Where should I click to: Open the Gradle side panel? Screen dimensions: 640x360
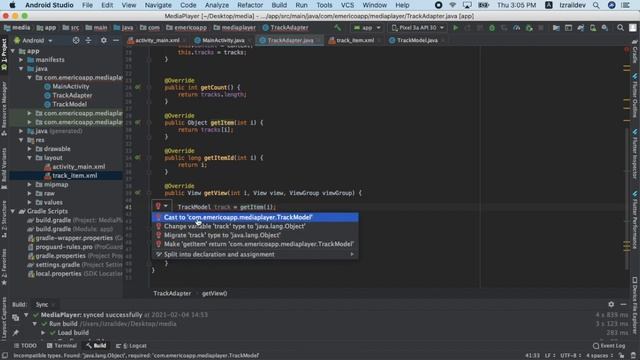[x=635, y=52]
